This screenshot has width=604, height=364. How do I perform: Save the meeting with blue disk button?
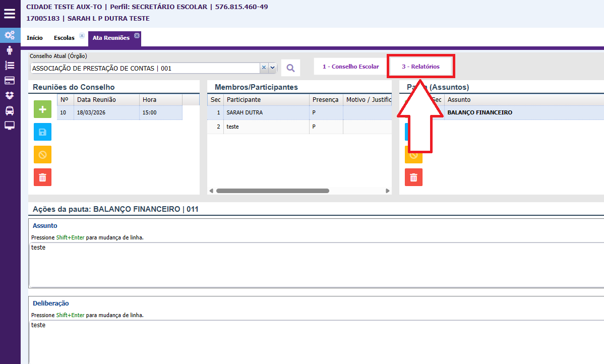tap(42, 132)
